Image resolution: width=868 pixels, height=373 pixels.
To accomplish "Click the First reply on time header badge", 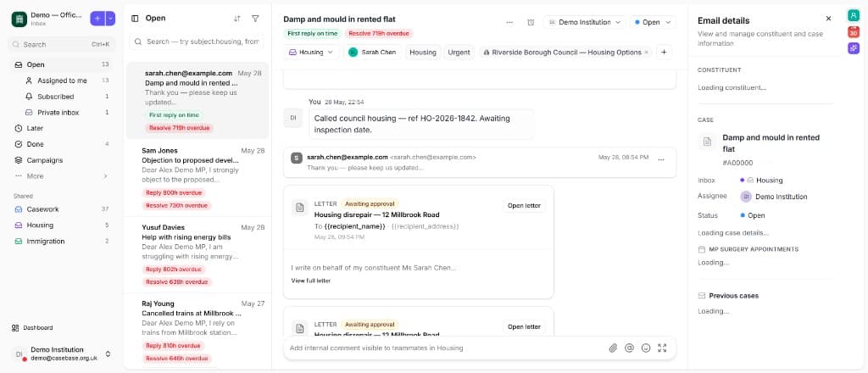I will (x=312, y=34).
